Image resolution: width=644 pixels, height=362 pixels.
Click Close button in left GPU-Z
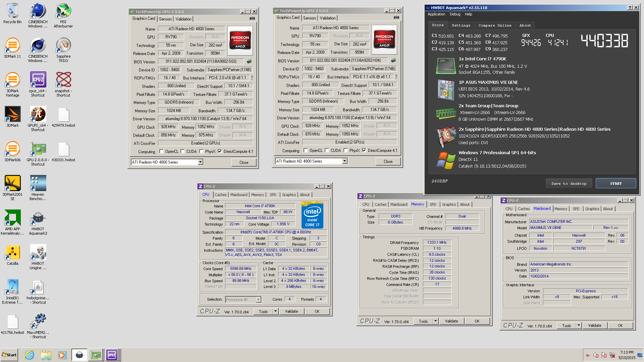point(244,163)
